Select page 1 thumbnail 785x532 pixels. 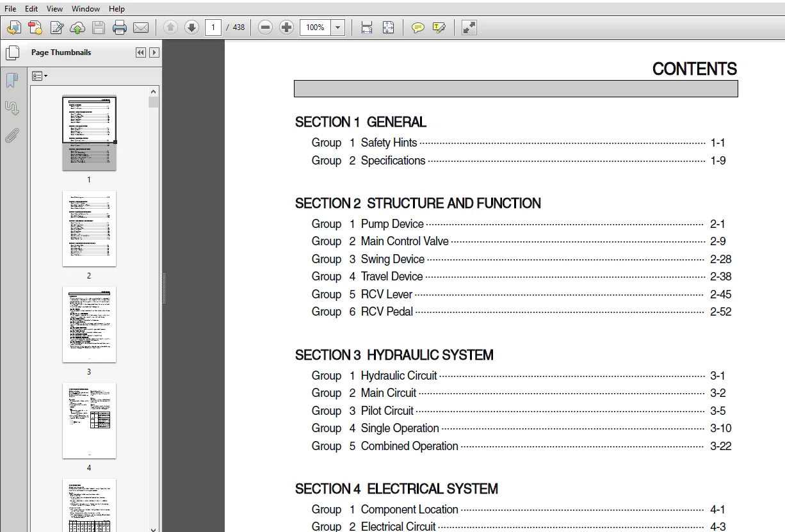(89, 133)
